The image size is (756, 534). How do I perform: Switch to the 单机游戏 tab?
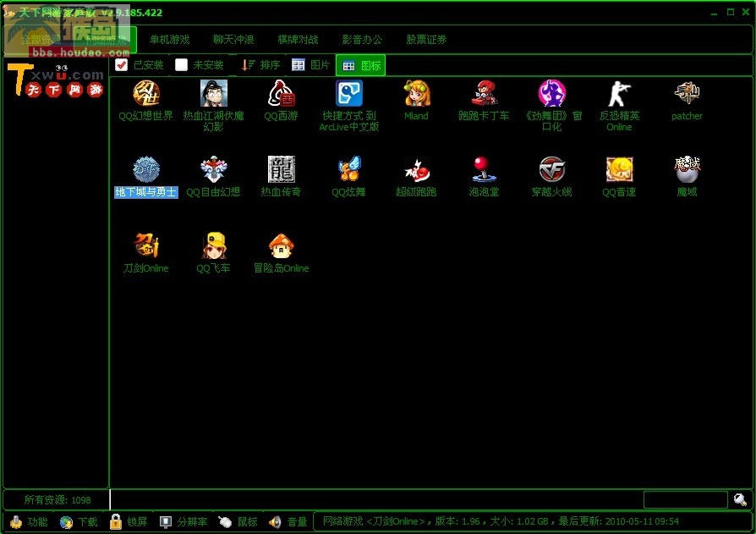click(x=169, y=40)
